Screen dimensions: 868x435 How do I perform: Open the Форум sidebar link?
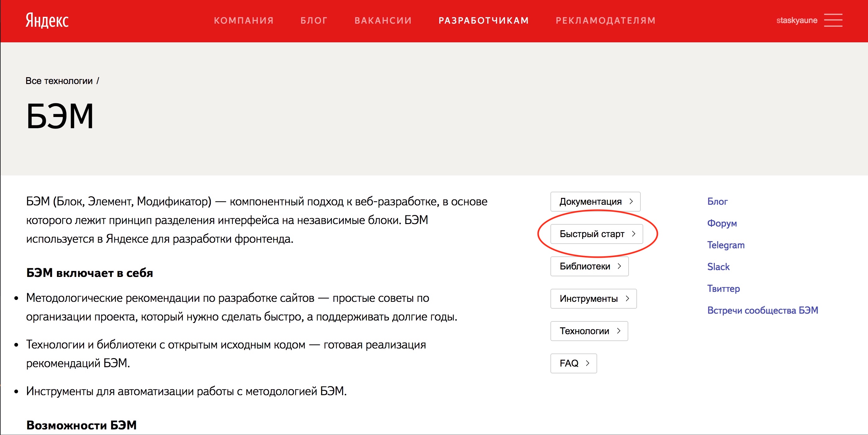722,223
